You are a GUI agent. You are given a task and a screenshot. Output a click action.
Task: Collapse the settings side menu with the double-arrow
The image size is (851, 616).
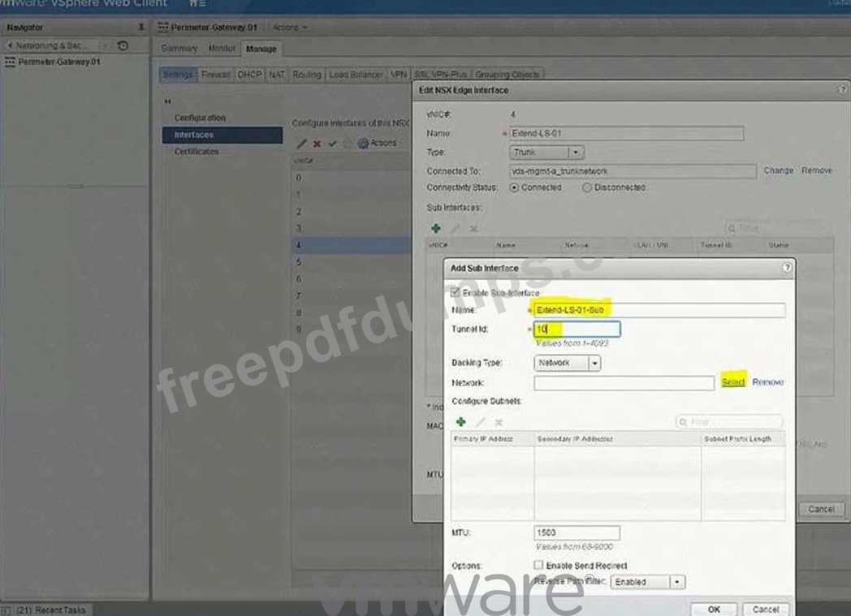pos(168,101)
